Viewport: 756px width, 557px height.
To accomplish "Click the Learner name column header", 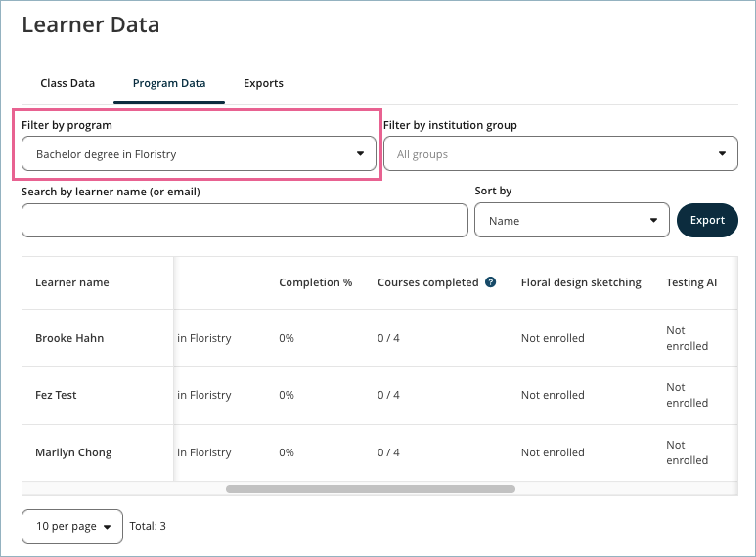I will pos(72,282).
